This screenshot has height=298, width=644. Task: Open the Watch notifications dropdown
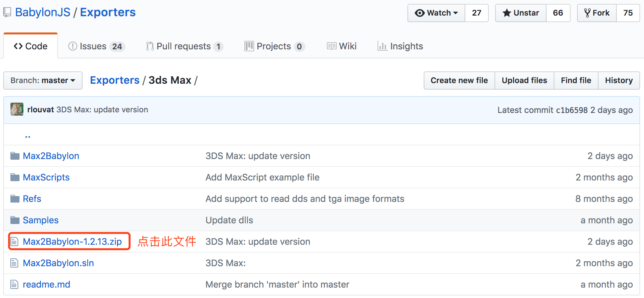point(436,13)
